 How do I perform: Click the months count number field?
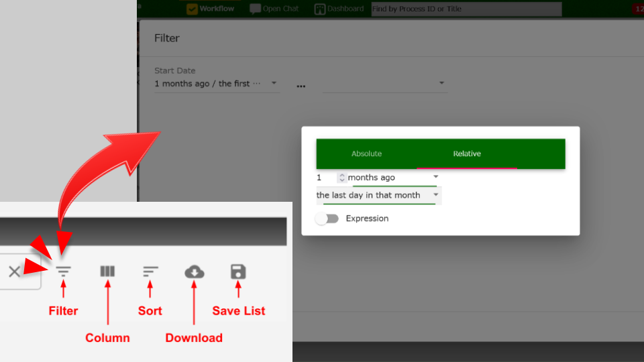325,178
